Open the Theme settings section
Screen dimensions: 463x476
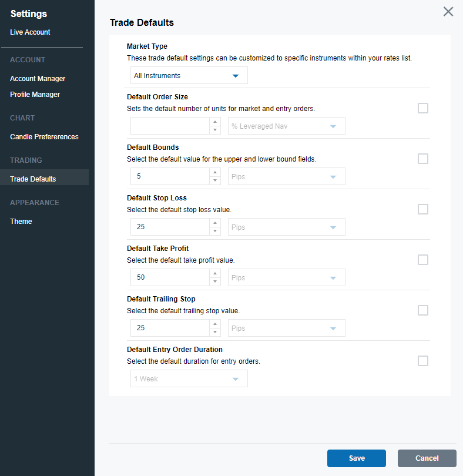coord(21,221)
